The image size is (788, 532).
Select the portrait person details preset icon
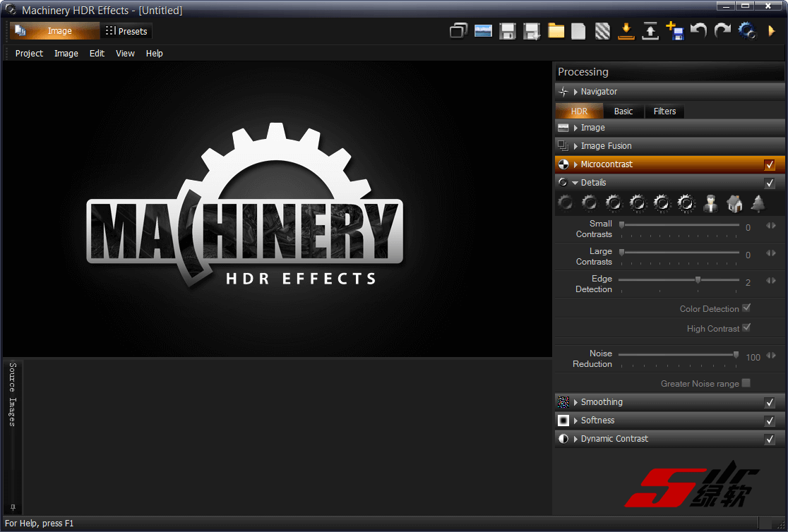[x=710, y=204]
